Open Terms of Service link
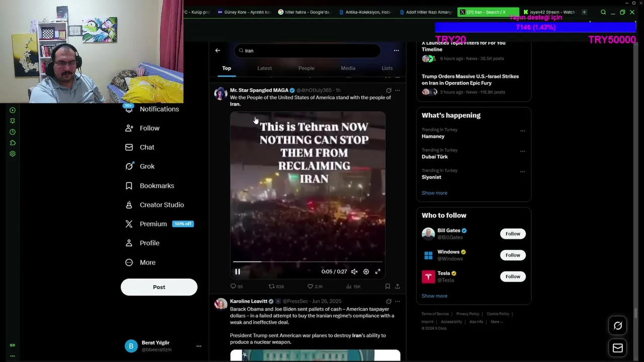Viewport: 644px width, 362px height. tap(435, 314)
